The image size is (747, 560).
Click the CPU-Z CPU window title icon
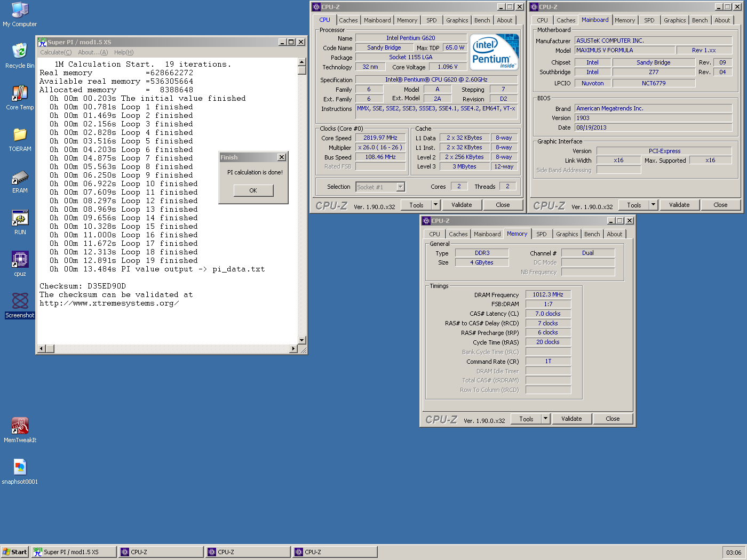pyautogui.click(x=316, y=7)
